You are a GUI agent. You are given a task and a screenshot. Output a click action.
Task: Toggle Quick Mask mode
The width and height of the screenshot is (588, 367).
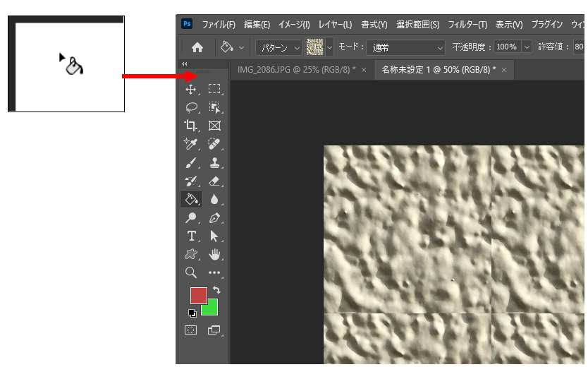point(190,330)
